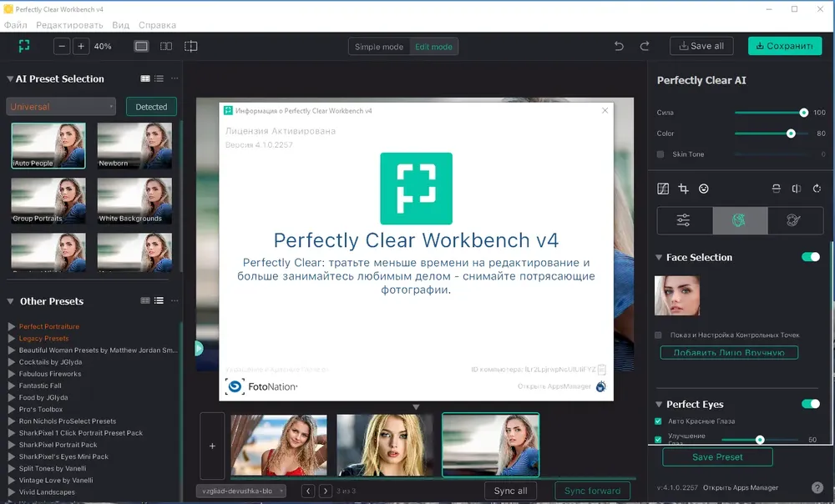Click the Save all button
This screenshot has width=835, height=504.
701,46
